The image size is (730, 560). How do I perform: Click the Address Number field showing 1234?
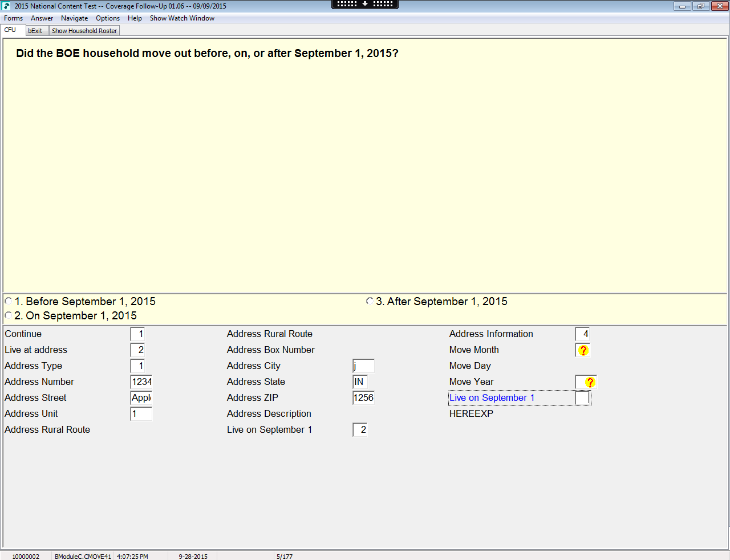141,382
